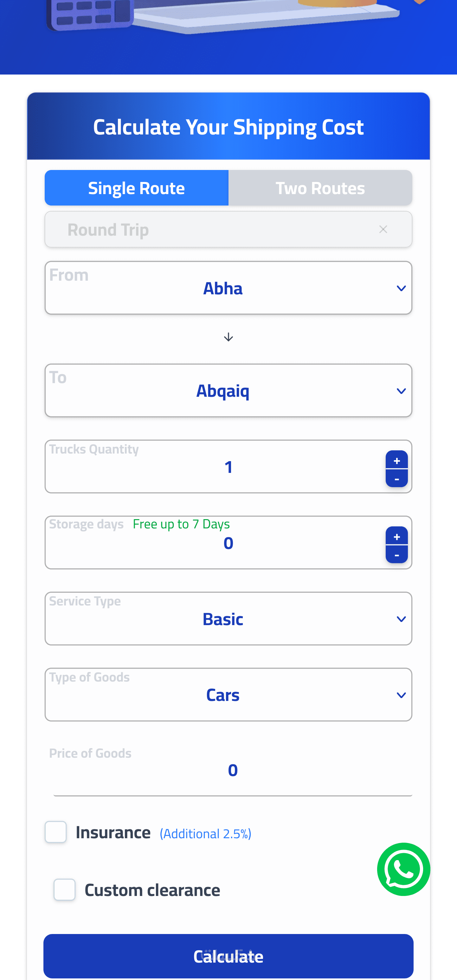Click the Storage days value field

pyautogui.click(x=228, y=543)
